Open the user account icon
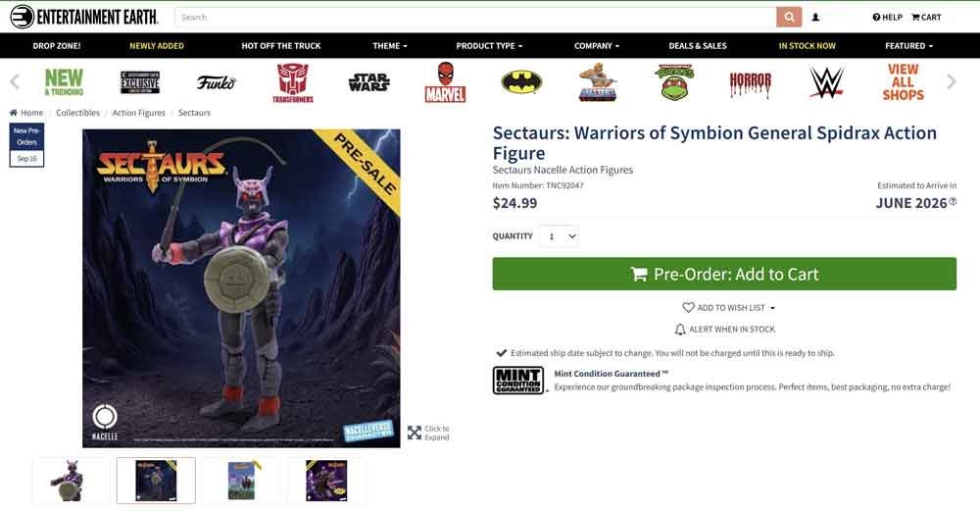 click(x=815, y=18)
